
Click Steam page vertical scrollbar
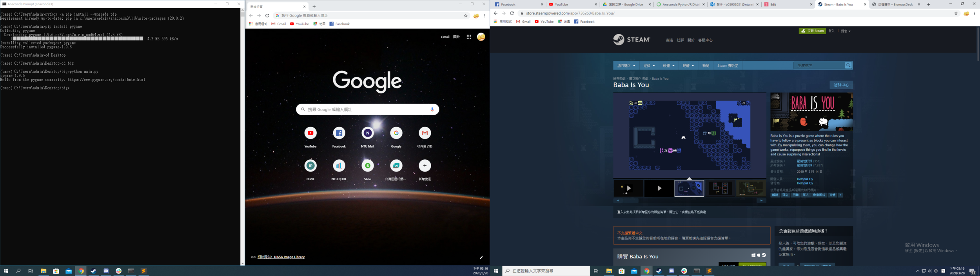pyautogui.click(x=978, y=44)
